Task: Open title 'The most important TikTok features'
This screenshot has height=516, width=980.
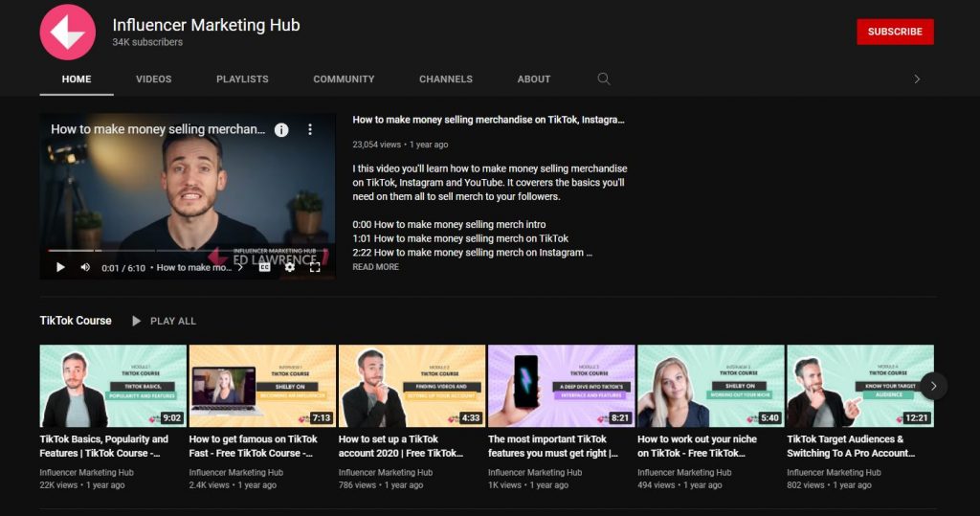Action: [553, 446]
